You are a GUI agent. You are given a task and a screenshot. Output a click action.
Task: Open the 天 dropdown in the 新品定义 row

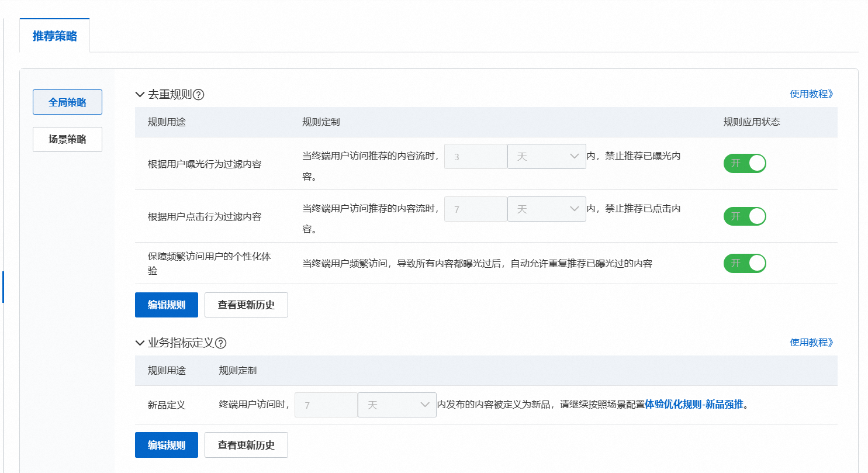coord(397,405)
